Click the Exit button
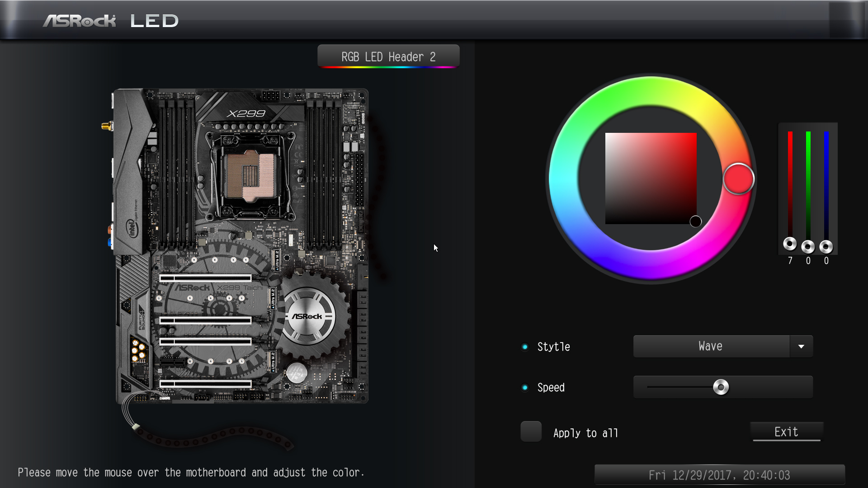The height and width of the screenshot is (488, 868). point(786,432)
